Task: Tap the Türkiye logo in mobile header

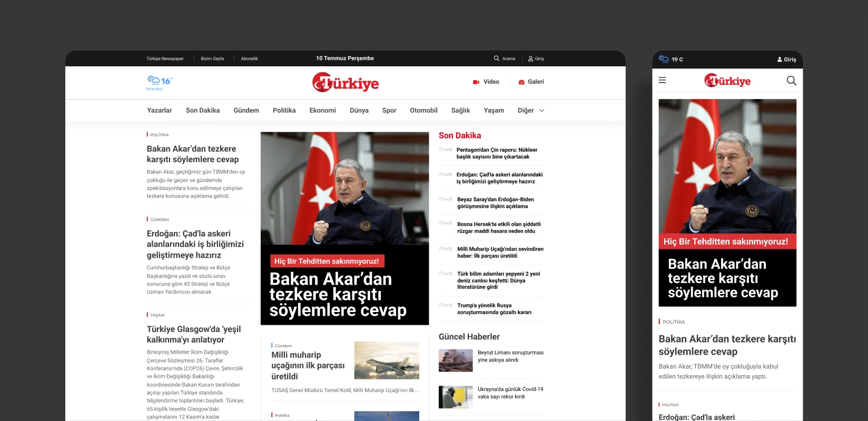Action: (x=727, y=81)
